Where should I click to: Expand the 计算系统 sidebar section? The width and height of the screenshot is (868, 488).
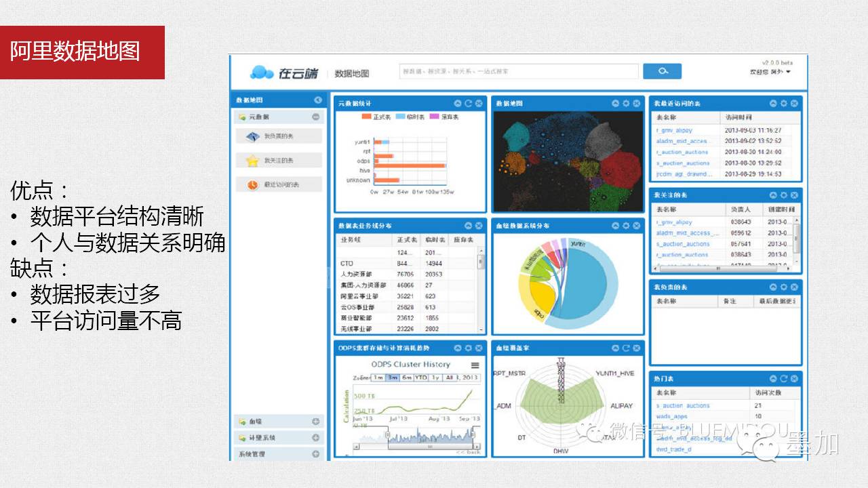(316, 438)
